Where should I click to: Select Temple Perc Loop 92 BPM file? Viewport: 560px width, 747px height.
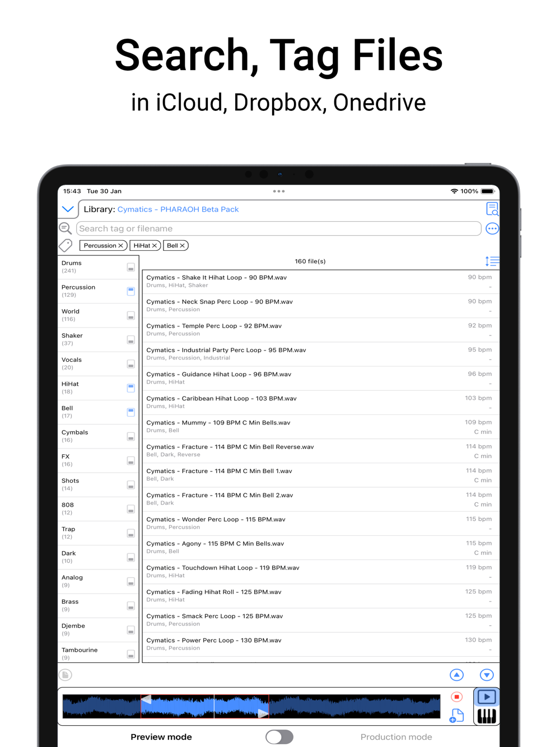321,330
